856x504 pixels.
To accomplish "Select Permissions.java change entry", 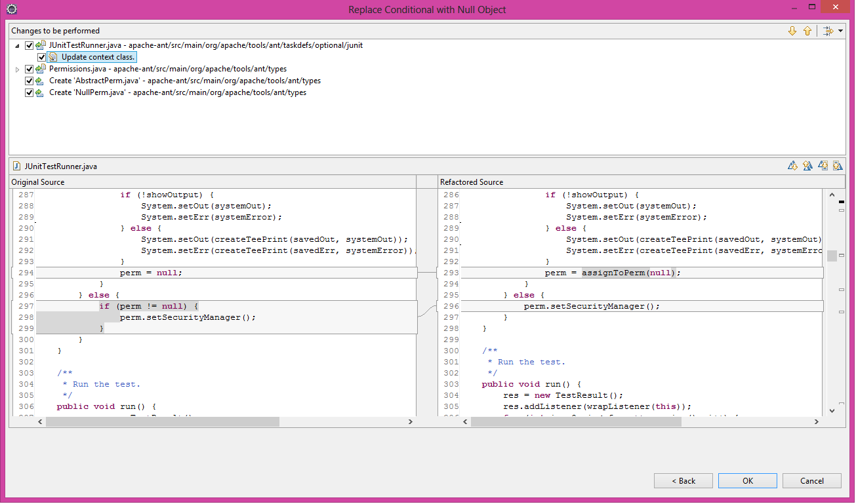I will tap(168, 69).
